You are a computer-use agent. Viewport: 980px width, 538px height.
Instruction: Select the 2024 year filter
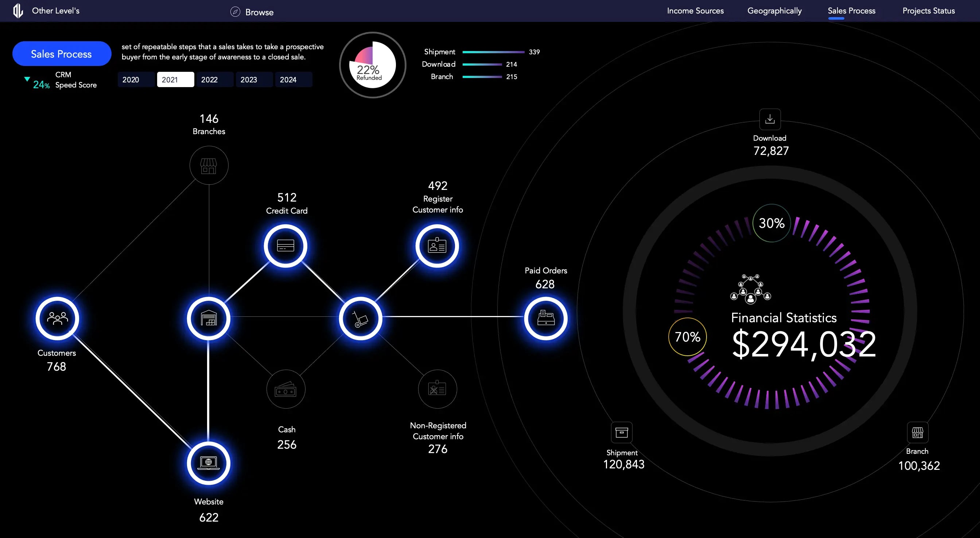(x=293, y=79)
